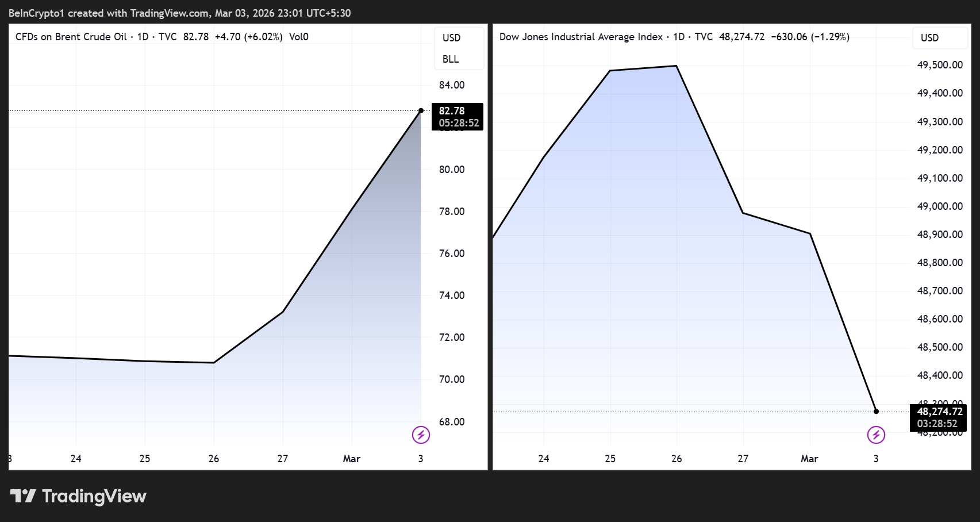Select the 48,274.72 price tag label

(940, 411)
